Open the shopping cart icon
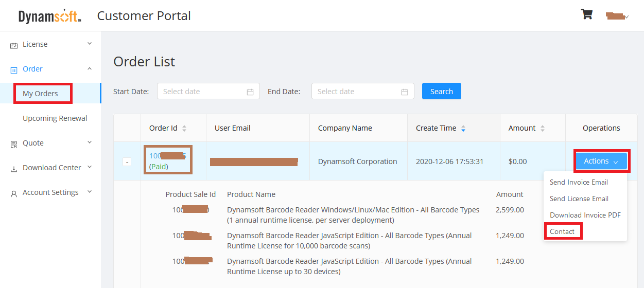Screen dimensions: 644x288 (586, 14)
